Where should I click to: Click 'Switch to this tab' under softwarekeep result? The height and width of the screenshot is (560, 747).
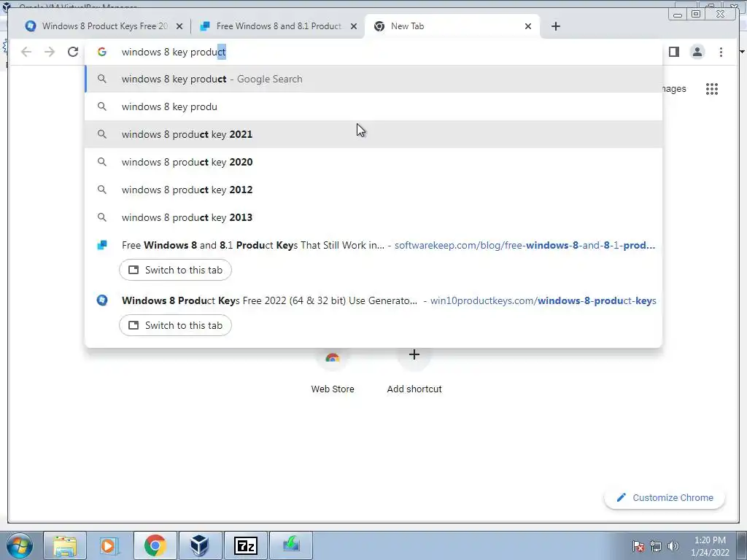click(x=175, y=270)
